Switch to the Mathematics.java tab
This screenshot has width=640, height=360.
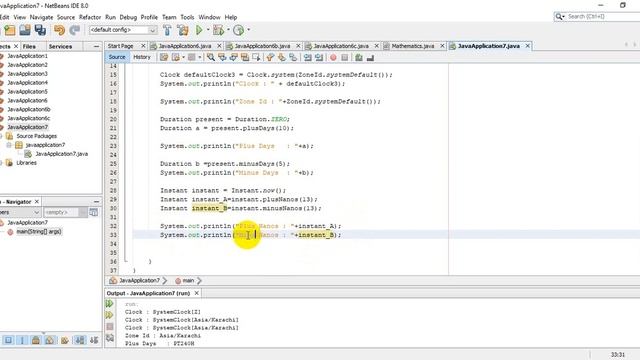pos(412,46)
